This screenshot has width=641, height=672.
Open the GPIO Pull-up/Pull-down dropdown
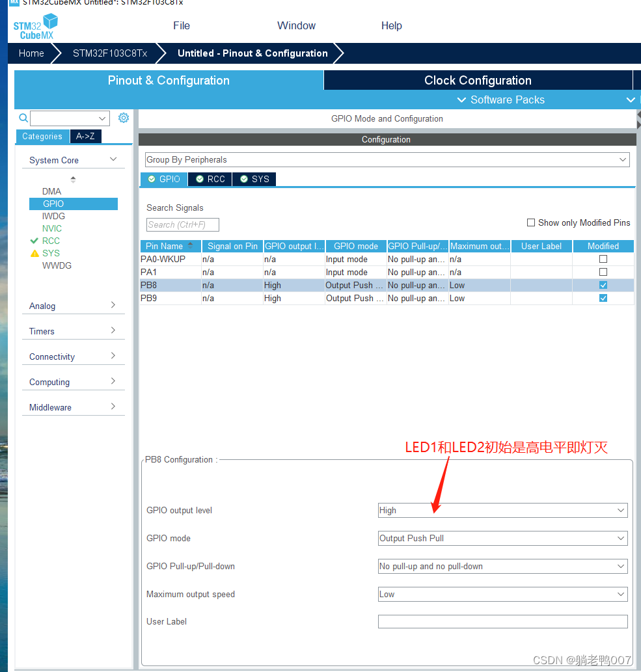[x=502, y=566]
